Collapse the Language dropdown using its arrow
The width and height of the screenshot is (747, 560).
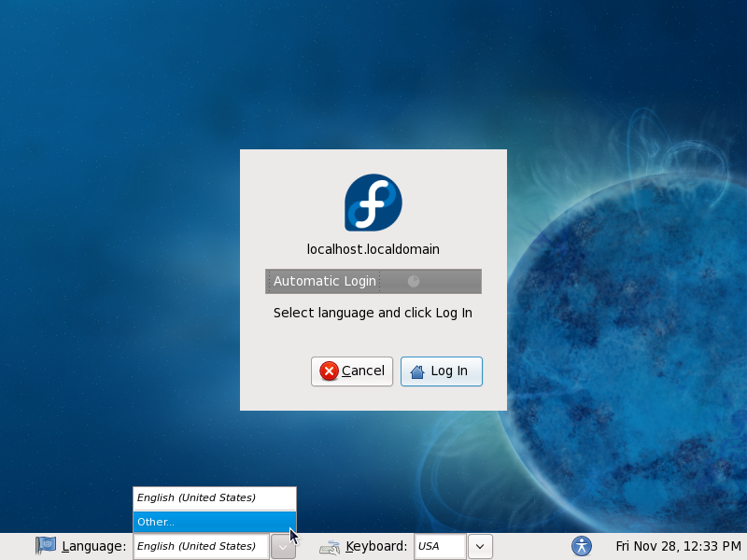tap(283, 546)
